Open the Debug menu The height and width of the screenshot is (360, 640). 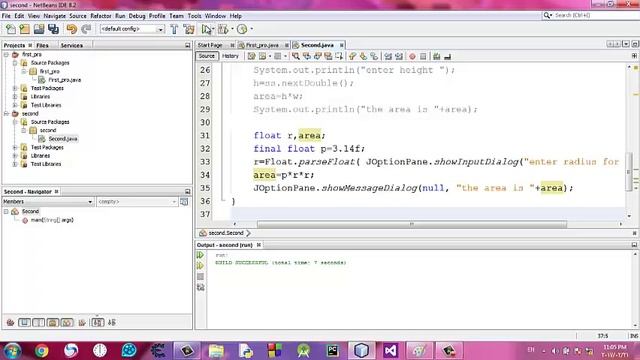pos(137,16)
